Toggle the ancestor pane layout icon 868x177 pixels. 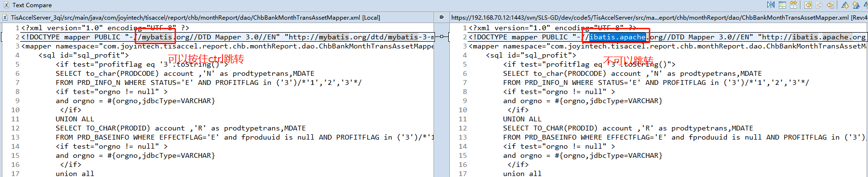tap(782, 5)
